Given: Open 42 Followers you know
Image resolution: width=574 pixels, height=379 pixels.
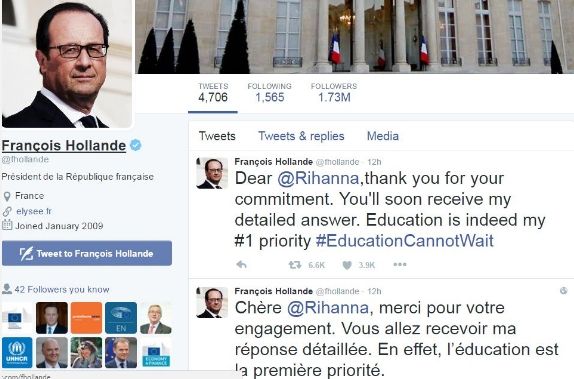Looking at the screenshot, I should [56, 289].
